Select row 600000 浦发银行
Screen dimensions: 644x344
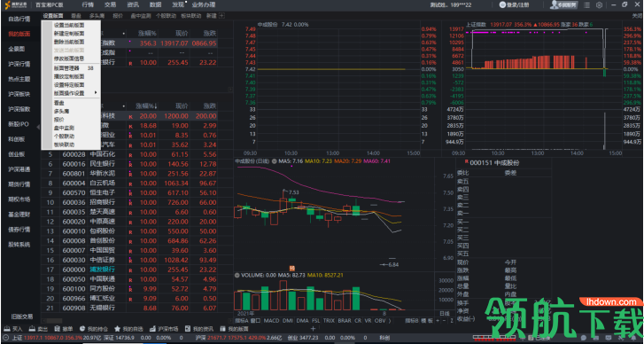(130, 270)
